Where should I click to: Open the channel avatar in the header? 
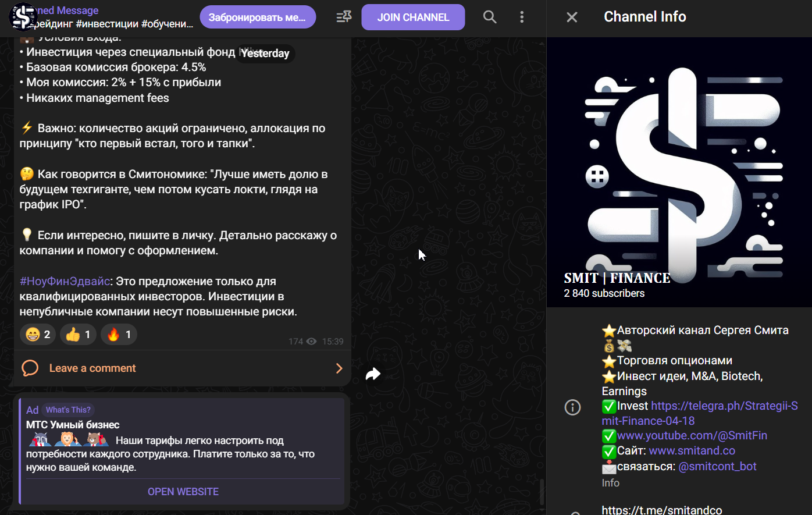24,17
